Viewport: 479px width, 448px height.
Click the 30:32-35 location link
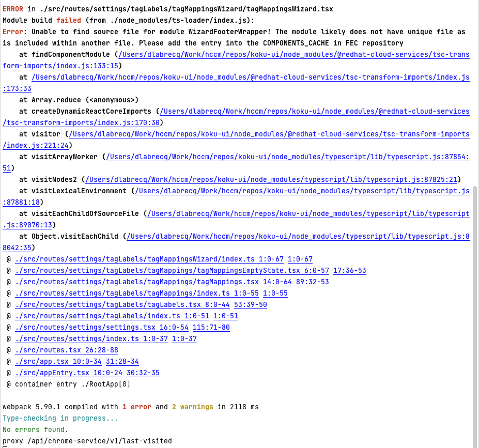pyautogui.click(x=143, y=373)
